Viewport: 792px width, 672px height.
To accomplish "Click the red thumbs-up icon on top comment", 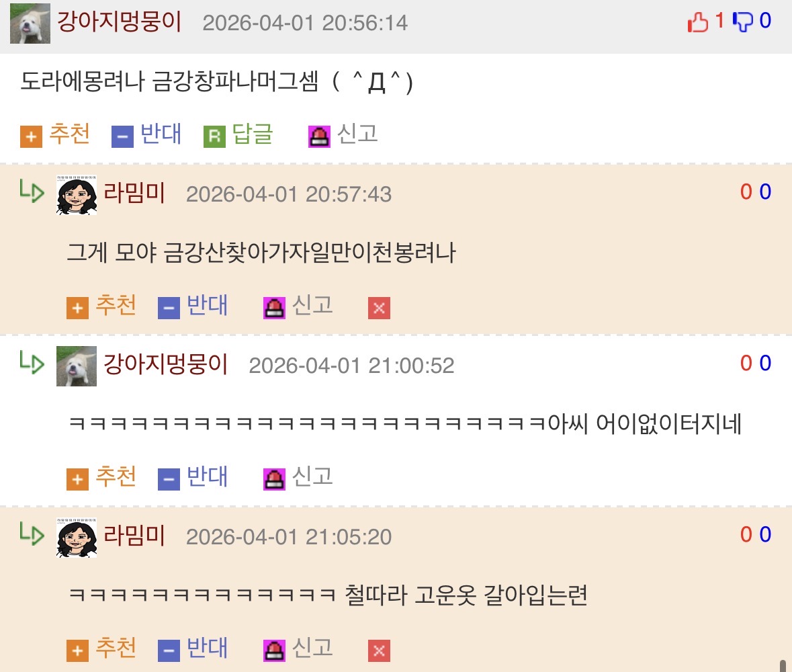I will click(x=697, y=22).
